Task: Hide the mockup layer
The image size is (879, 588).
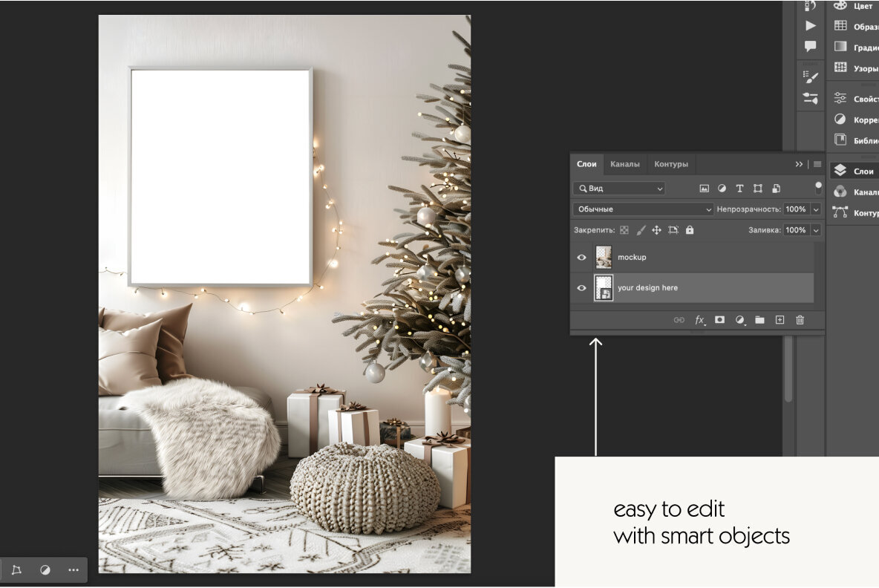Action: coord(582,257)
